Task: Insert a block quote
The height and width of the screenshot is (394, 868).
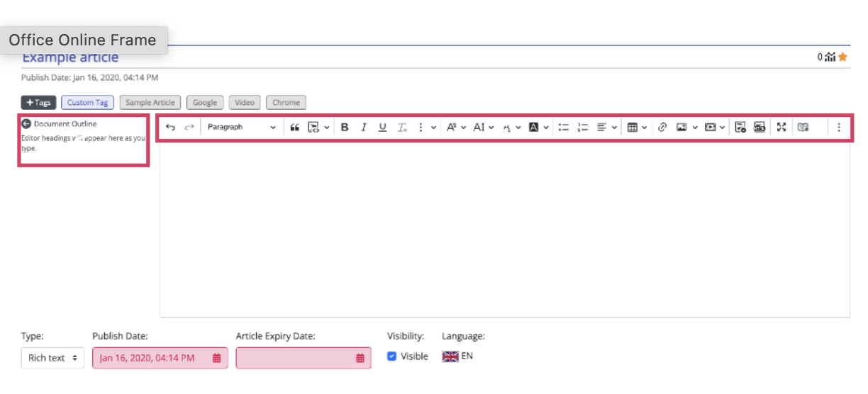Action: (295, 128)
